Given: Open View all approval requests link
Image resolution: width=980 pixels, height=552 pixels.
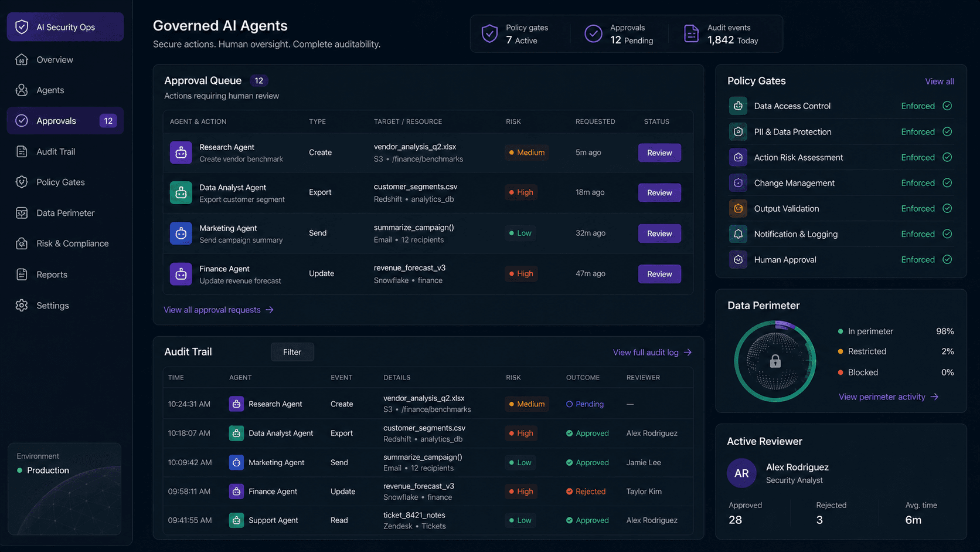Looking at the screenshot, I should [x=219, y=310].
